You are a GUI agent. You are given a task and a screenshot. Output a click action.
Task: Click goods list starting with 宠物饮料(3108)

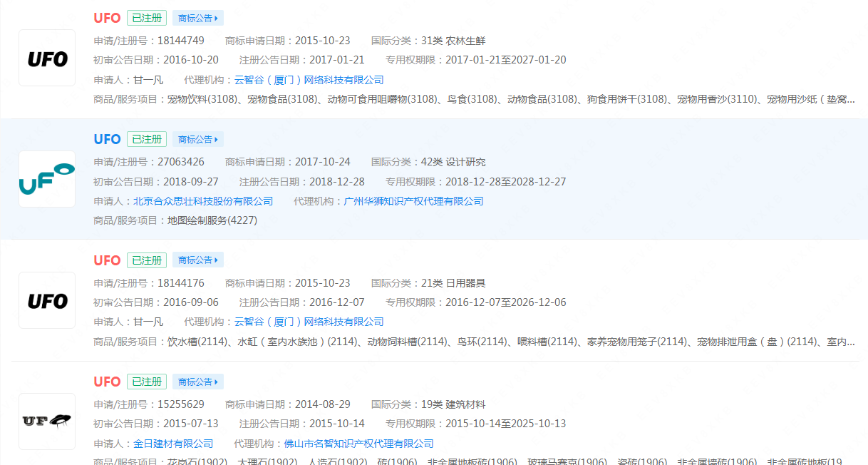[511, 99]
